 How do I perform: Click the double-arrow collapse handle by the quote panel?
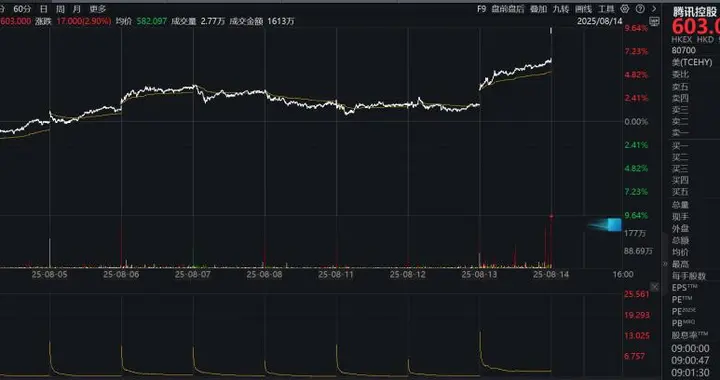[665, 264]
